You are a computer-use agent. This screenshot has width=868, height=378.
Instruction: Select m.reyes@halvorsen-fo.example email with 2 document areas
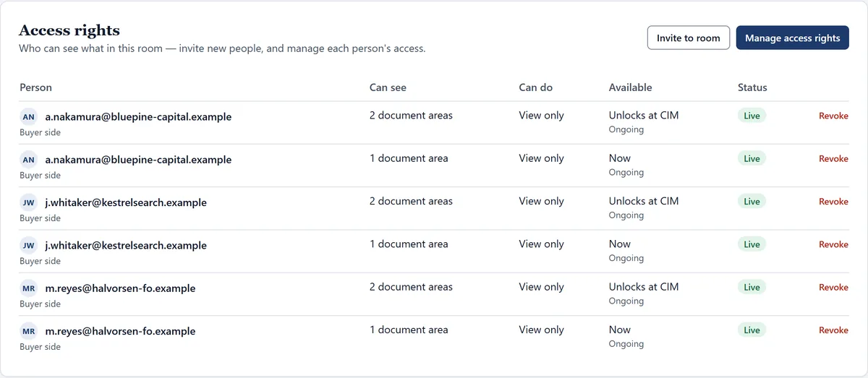click(x=120, y=288)
